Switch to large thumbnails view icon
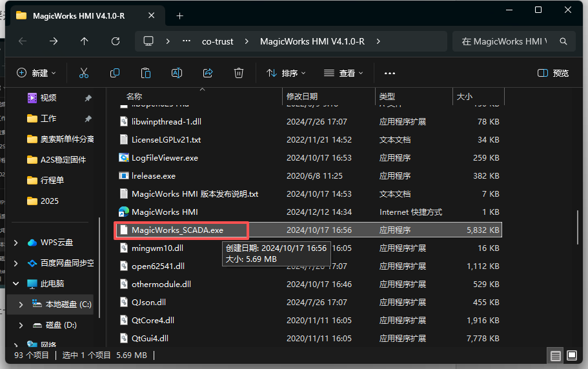 click(x=572, y=355)
